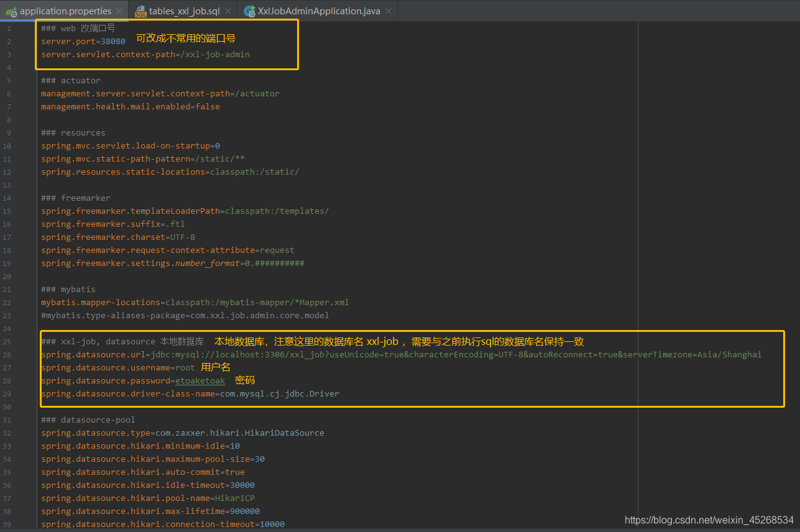Click the SQL file icon on tab
Screen dimensions: 800x532
141,11
